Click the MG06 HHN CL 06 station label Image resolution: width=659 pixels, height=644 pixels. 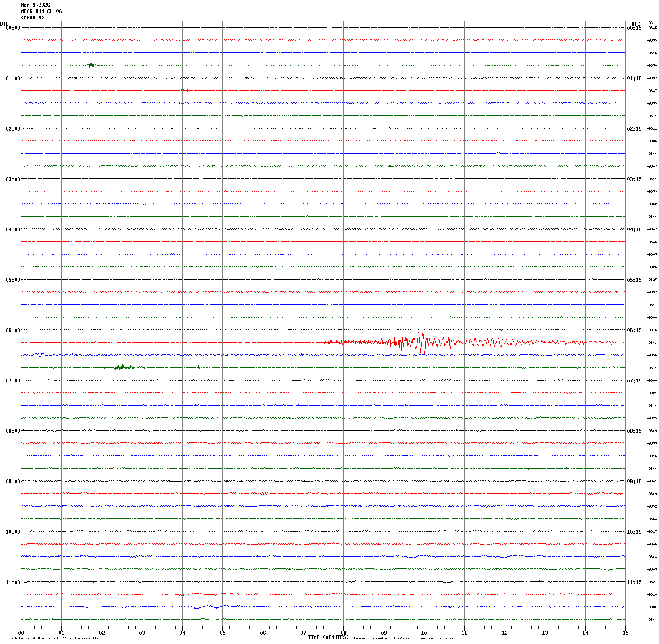pyautogui.click(x=41, y=11)
